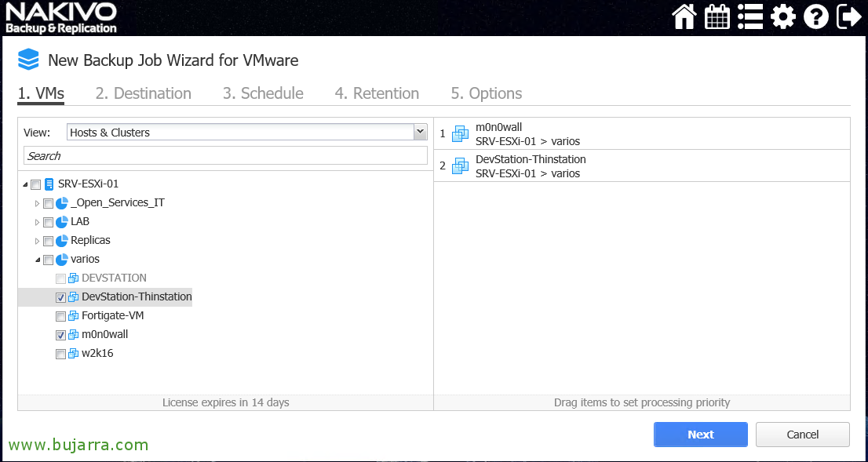This screenshot has width=868, height=462.
Task: Collapse the varios node
Action: (x=38, y=260)
